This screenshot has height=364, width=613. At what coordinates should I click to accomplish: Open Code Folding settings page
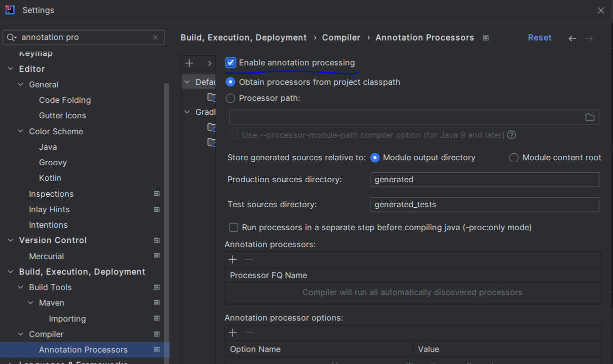tap(65, 100)
